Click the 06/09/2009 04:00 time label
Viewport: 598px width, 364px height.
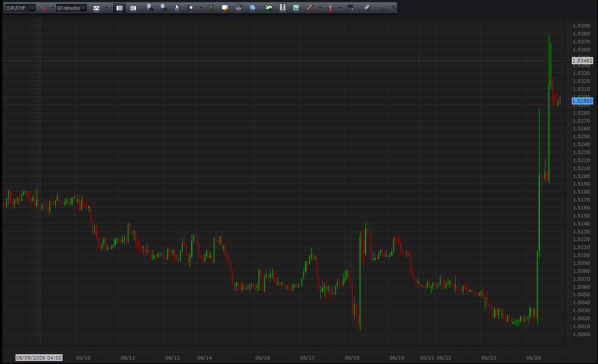coord(39,357)
